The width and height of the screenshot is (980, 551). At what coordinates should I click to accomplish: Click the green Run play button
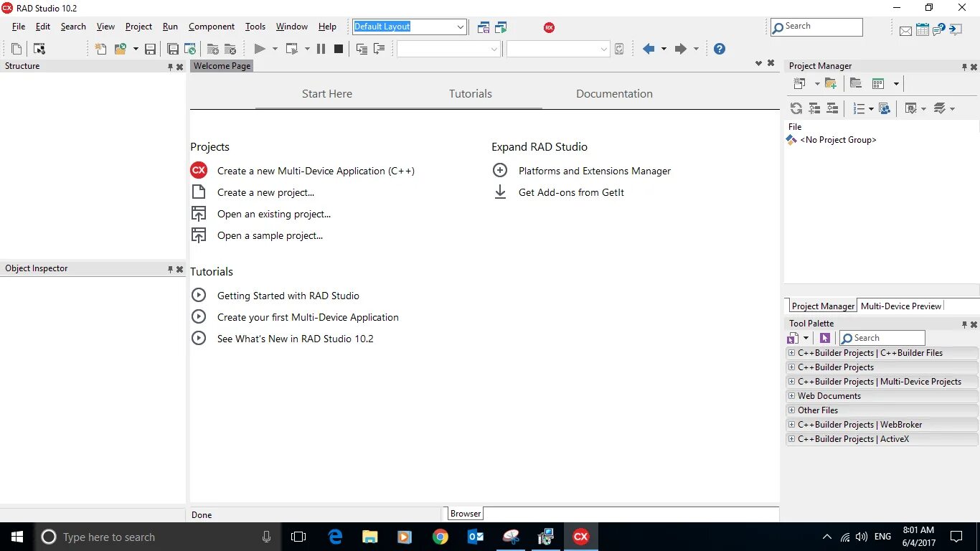[260, 49]
